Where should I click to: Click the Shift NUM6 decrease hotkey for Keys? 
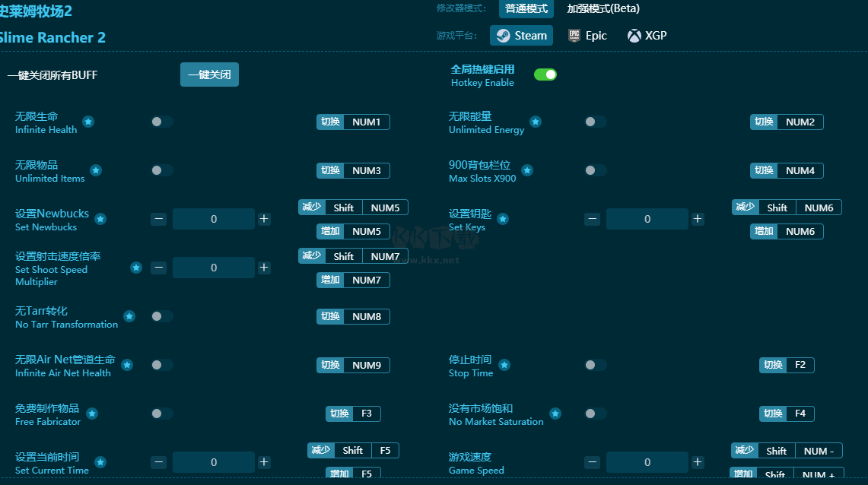point(787,208)
